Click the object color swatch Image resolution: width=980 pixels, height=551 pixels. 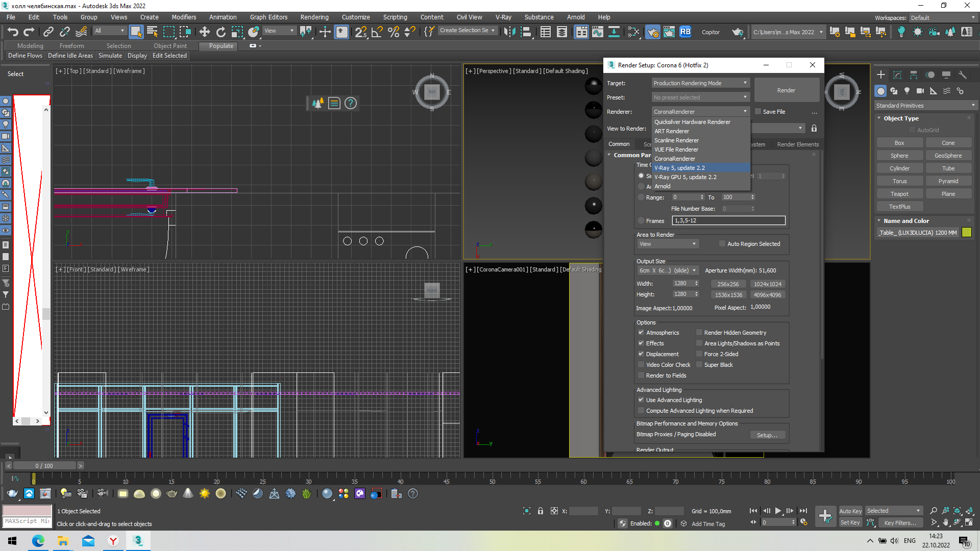(966, 233)
